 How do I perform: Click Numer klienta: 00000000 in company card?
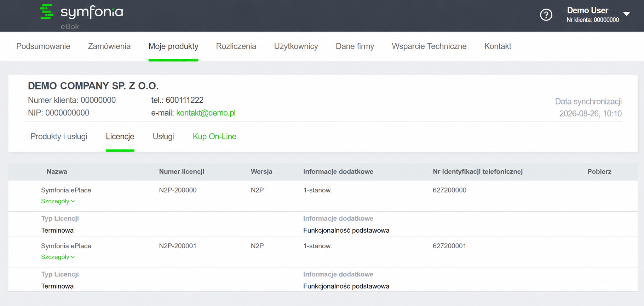pyautogui.click(x=72, y=100)
